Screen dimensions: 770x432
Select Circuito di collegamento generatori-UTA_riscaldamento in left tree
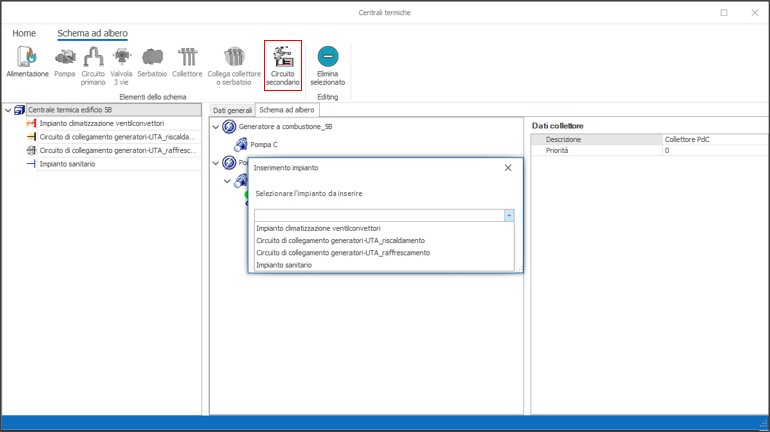point(116,137)
